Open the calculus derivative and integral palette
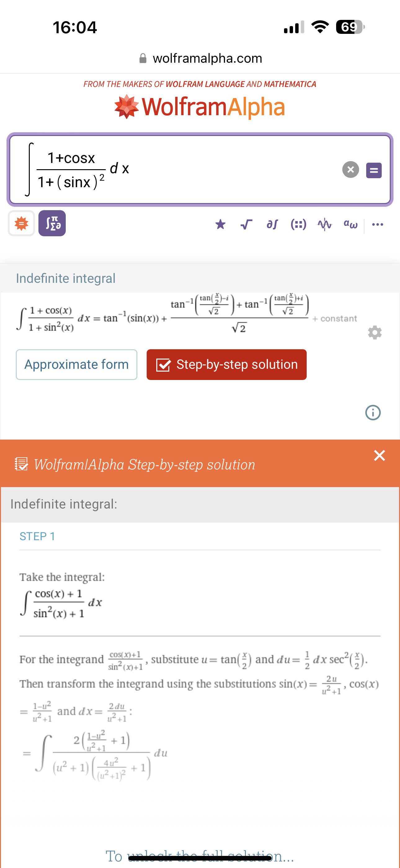 [272, 224]
